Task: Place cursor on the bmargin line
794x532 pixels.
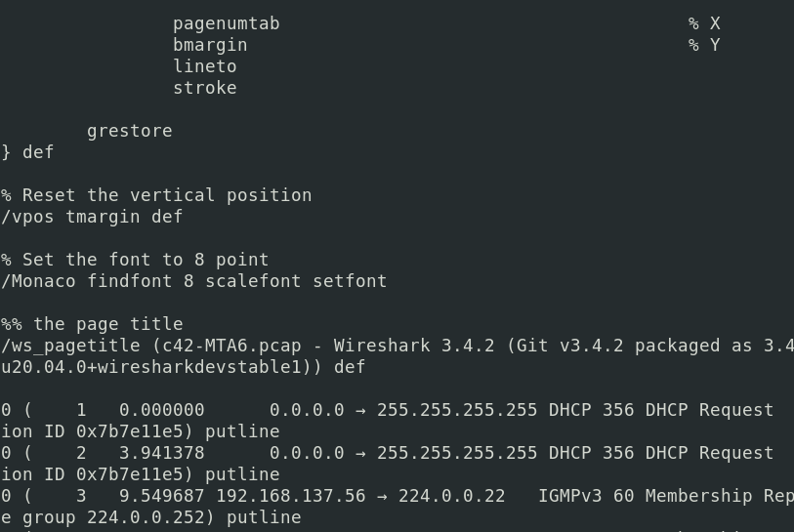Action: [x=210, y=45]
